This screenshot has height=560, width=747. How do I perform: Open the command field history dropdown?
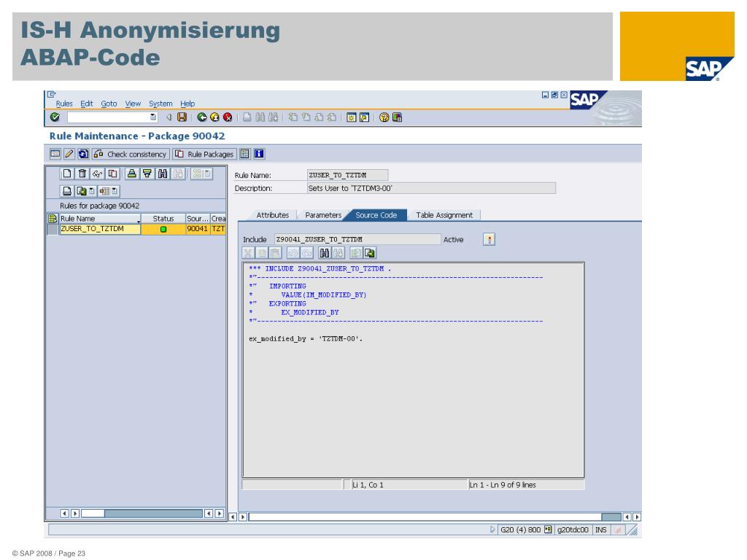click(152, 117)
